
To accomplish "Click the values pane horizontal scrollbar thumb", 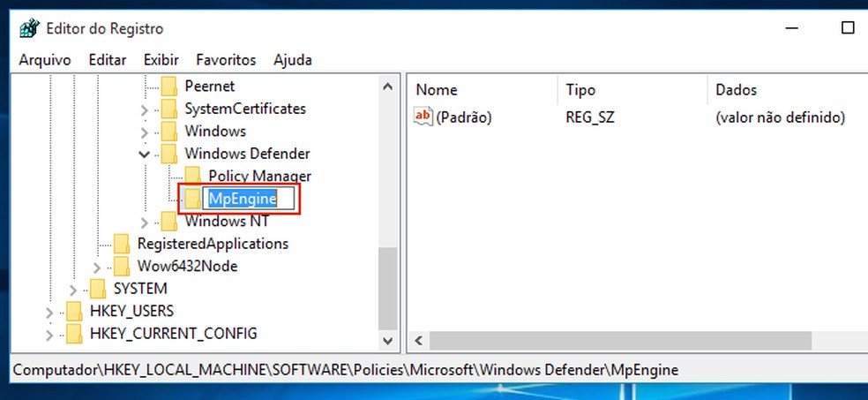I will click(x=620, y=340).
